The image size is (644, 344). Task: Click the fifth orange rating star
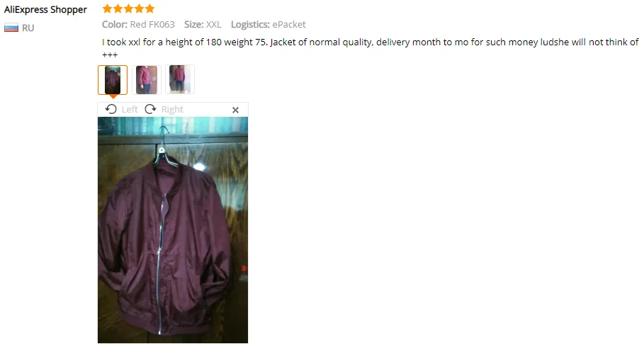150,8
